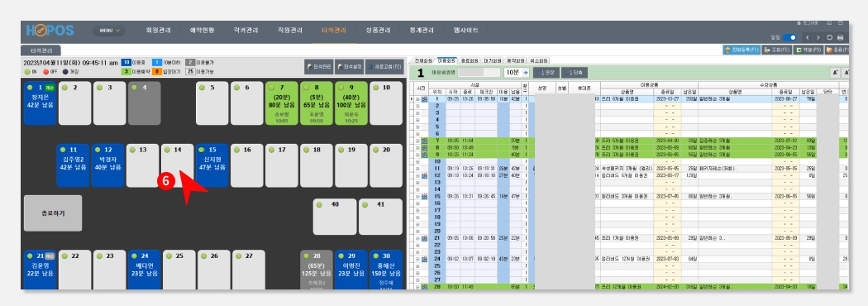Image resolution: width=868 pixels, height=306 pixels.
Task: Open the 락커관리 menu
Action: (x=246, y=31)
